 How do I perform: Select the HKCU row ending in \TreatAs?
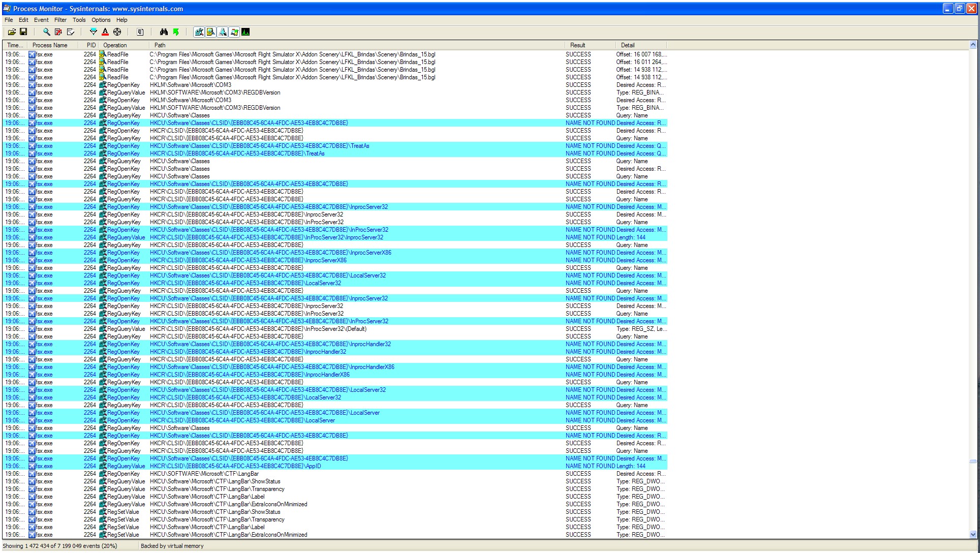[x=335, y=146]
